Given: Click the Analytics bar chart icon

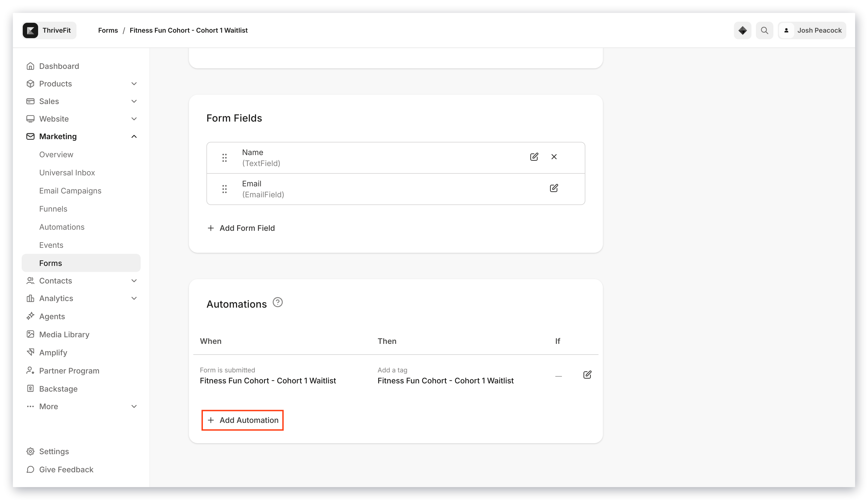Looking at the screenshot, I should click(30, 298).
